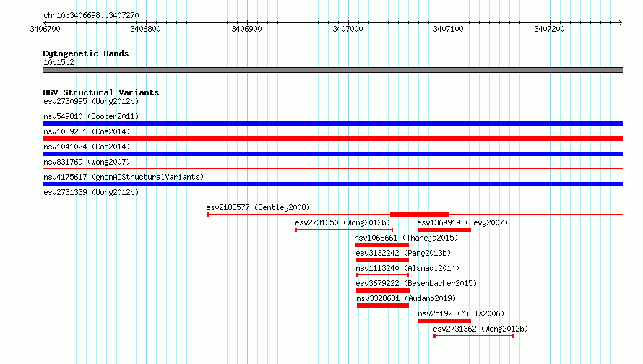Open variant nsv1041024 (Coe2014) label
The image size is (643, 364).
[87, 147]
